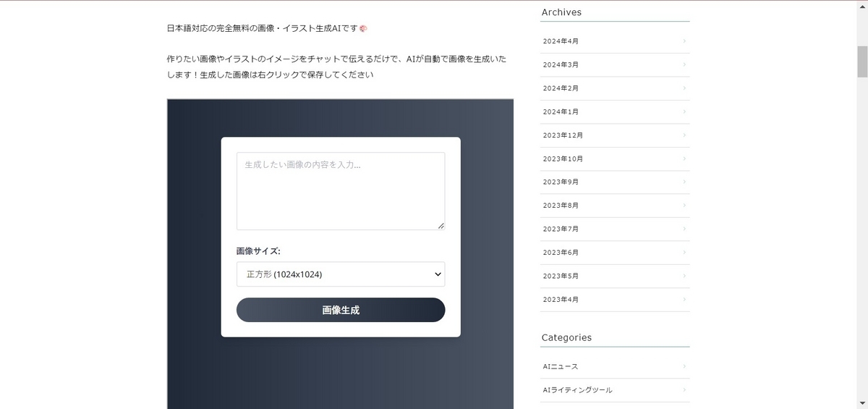Click the image prompt text area

coord(341,191)
